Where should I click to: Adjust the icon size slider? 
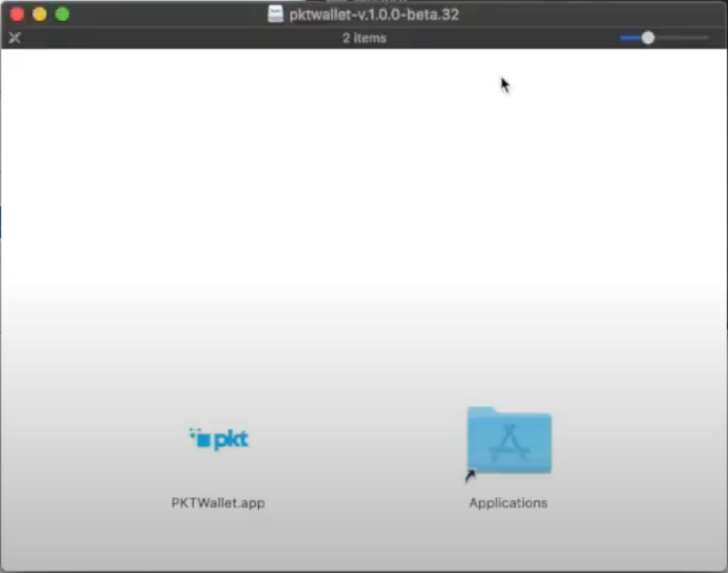[x=664, y=38]
